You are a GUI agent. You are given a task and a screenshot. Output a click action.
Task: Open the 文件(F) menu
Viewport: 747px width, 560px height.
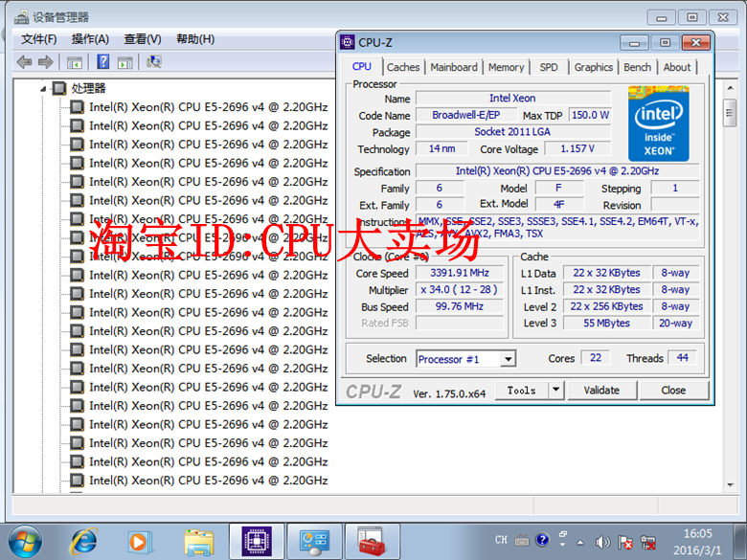(38, 39)
